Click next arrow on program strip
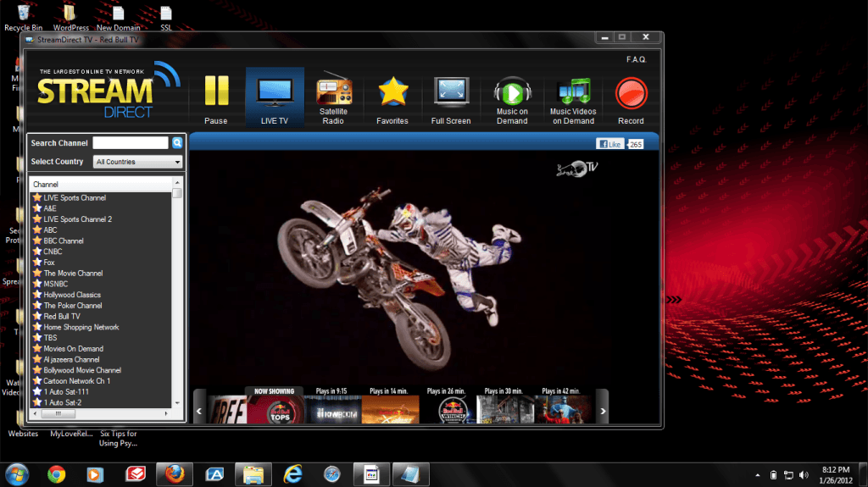The height and width of the screenshot is (487, 868). click(603, 411)
